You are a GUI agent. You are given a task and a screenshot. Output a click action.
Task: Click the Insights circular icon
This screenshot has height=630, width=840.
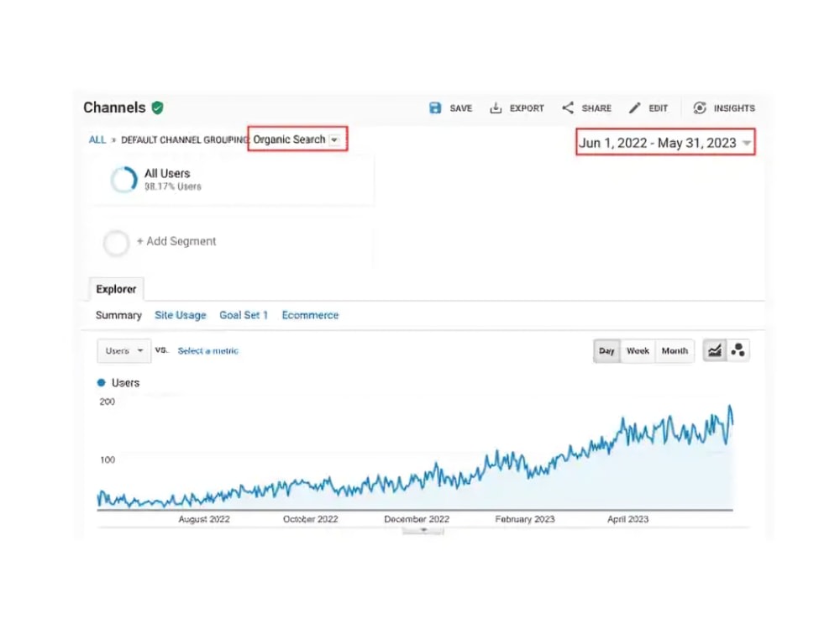[700, 108]
